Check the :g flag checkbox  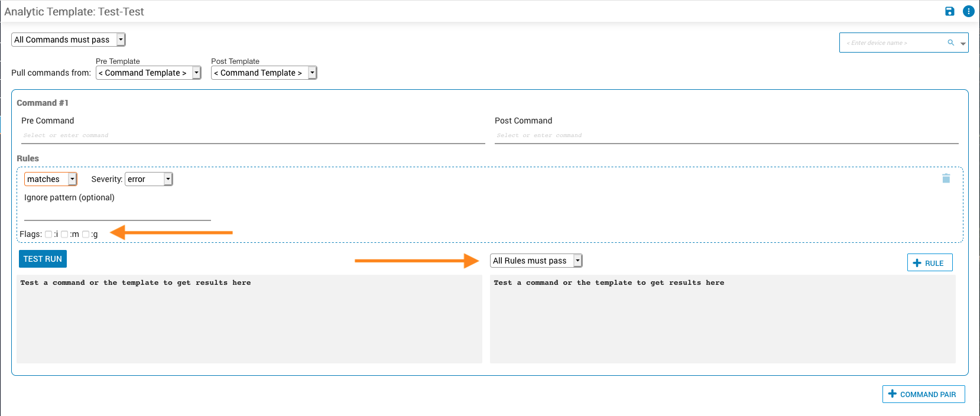tap(86, 234)
